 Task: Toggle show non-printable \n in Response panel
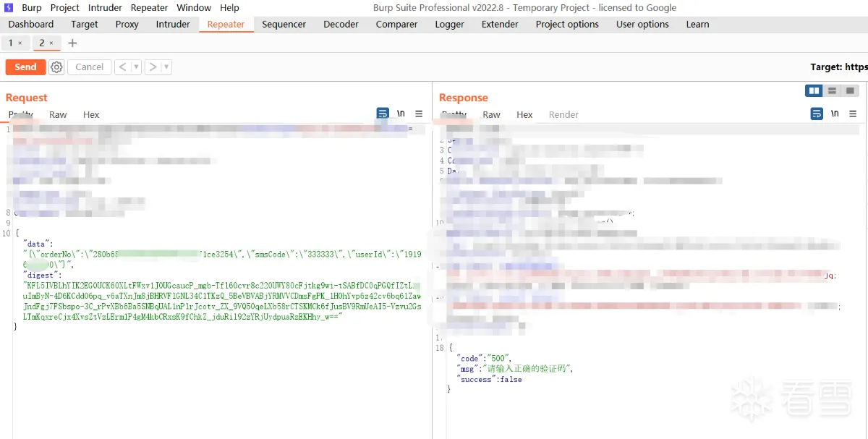point(835,114)
